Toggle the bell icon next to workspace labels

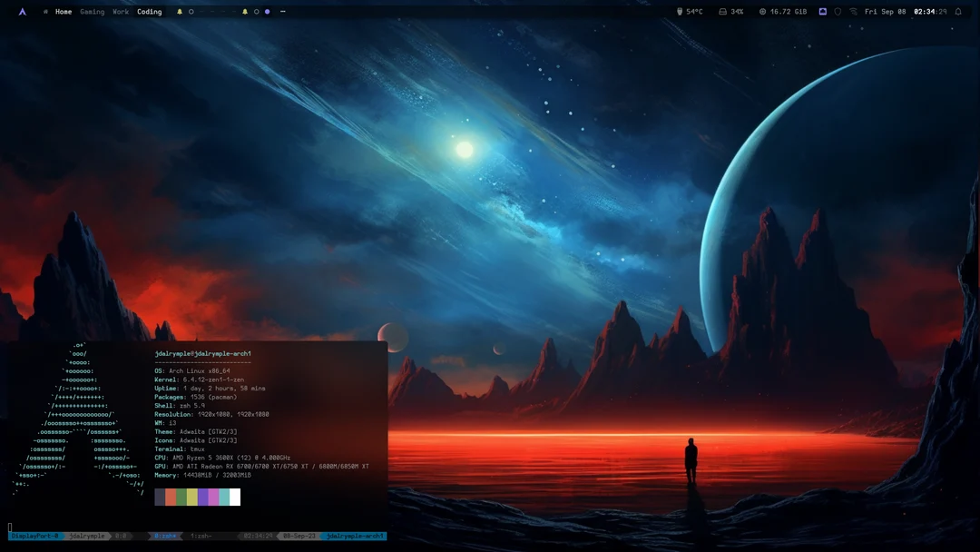coord(179,11)
